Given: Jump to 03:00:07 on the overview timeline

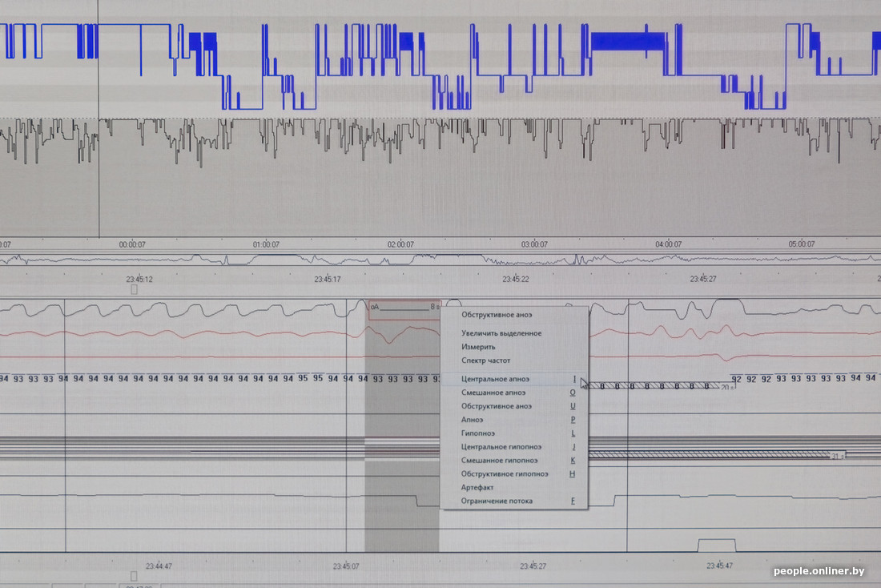Looking at the screenshot, I should (533, 244).
